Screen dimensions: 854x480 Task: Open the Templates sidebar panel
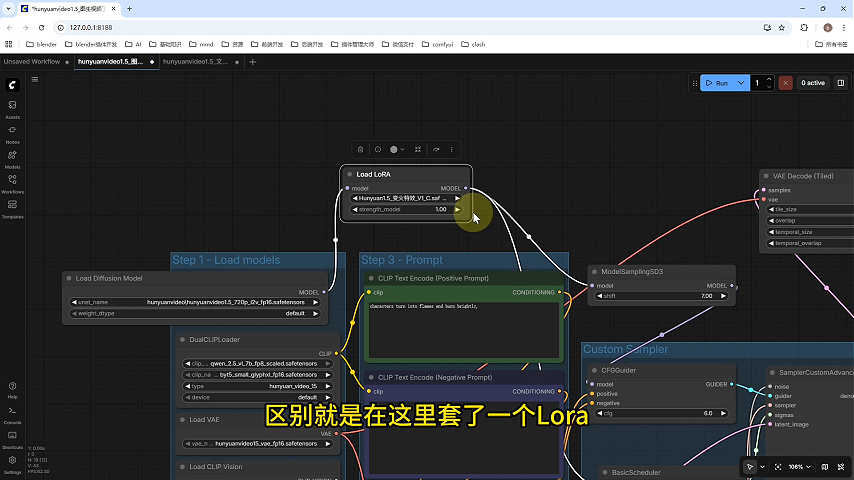(12, 209)
